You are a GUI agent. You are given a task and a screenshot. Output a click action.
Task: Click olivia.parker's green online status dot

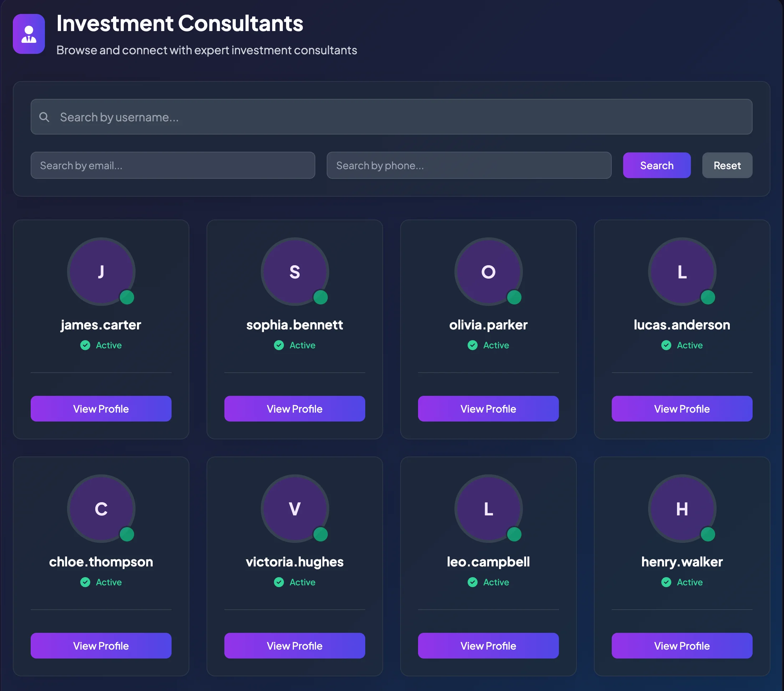pyautogui.click(x=514, y=297)
